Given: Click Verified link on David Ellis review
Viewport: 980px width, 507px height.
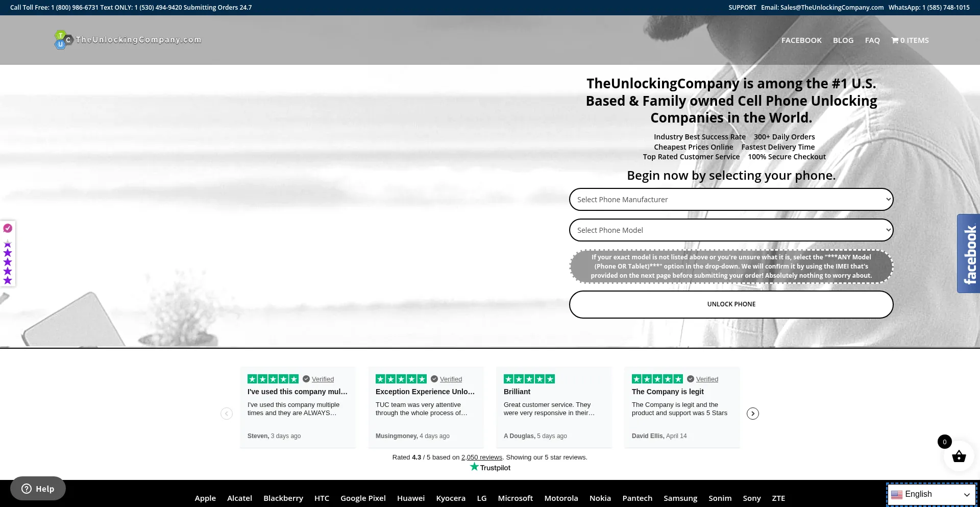Looking at the screenshot, I should (707, 379).
